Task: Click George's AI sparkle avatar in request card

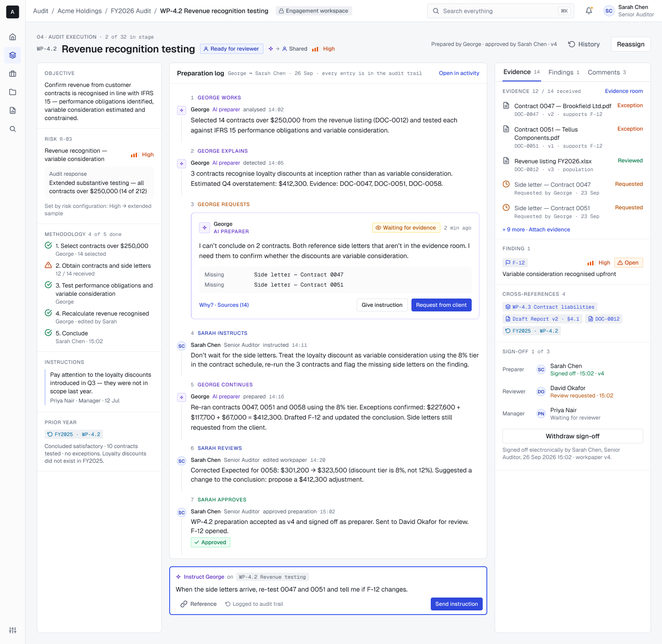Action: tap(205, 228)
